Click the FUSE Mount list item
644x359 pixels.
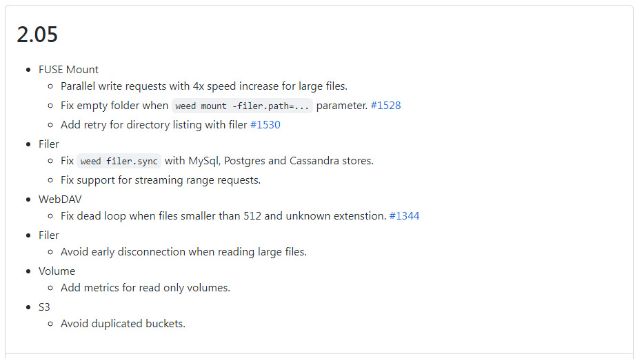(x=68, y=70)
